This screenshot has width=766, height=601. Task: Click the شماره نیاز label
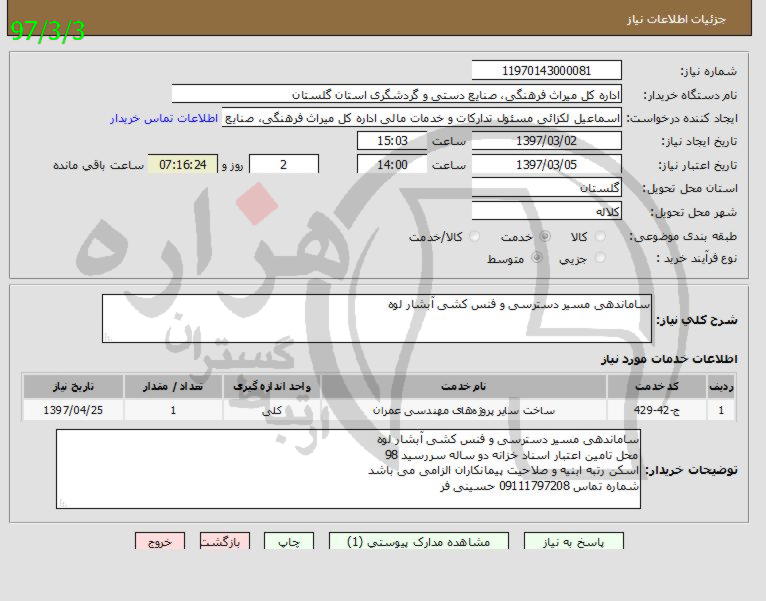pyautogui.click(x=708, y=71)
